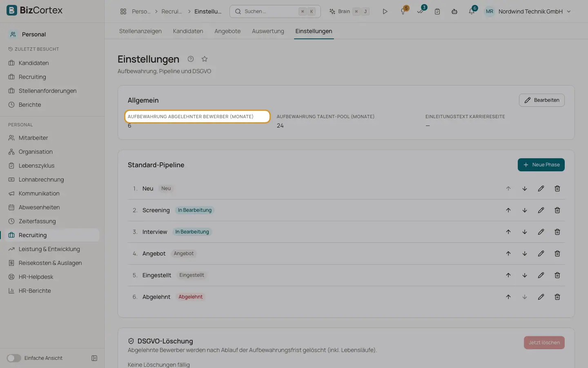Click Bearbeiten in the Allgemein section
Image resolution: width=588 pixels, height=368 pixels.
[x=541, y=100]
